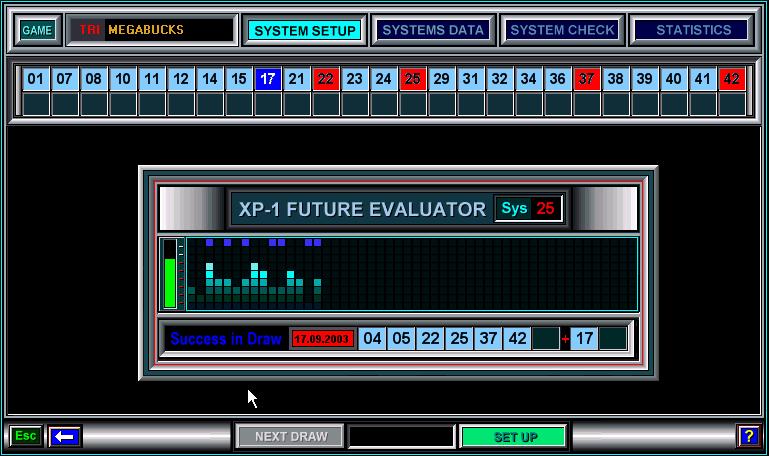Select number 29 in the number row
This screenshot has height=456, width=769.
pos(441,78)
